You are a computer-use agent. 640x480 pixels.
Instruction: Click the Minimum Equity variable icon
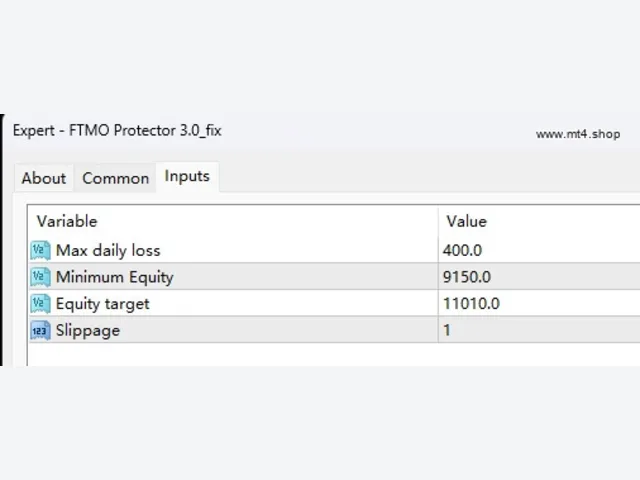pos(40,277)
